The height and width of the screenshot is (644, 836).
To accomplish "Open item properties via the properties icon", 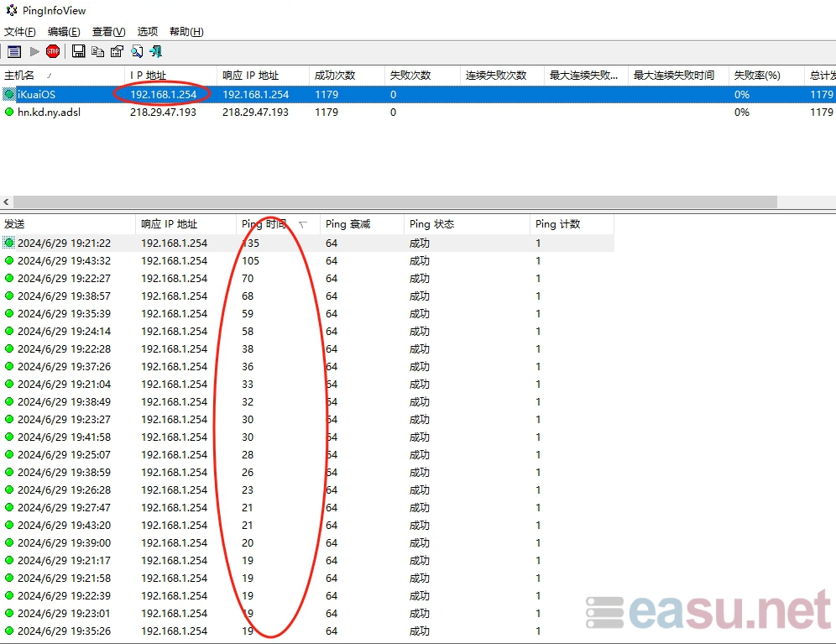I will coord(117,50).
